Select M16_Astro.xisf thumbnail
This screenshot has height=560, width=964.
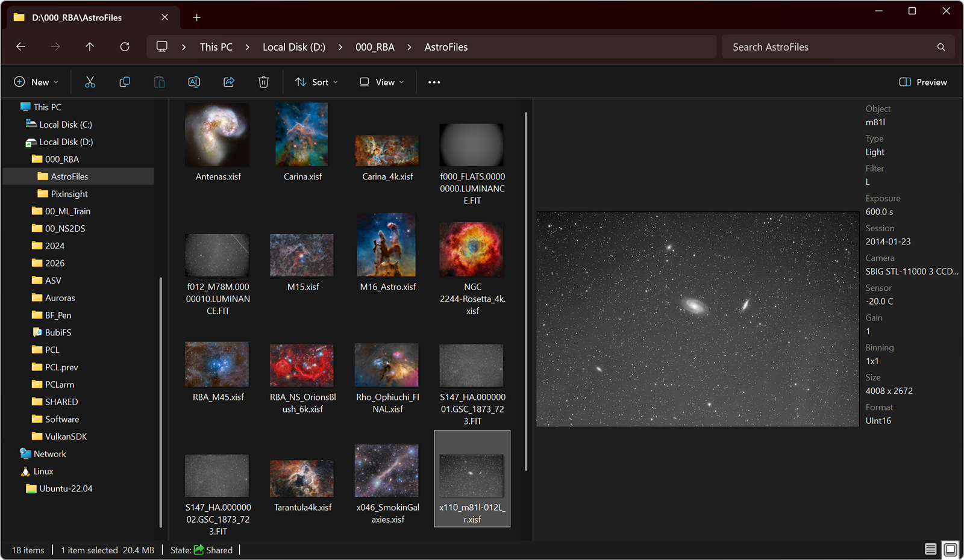(x=387, y=244)
